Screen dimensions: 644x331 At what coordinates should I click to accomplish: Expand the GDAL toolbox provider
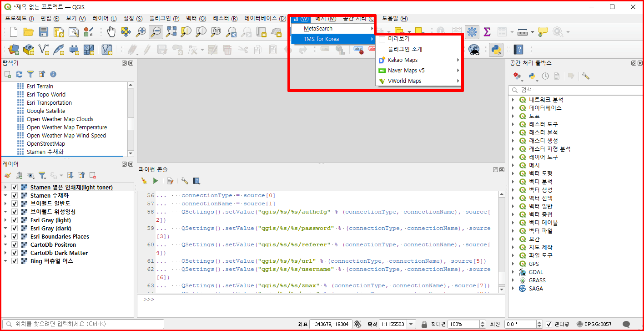(513, 272)
